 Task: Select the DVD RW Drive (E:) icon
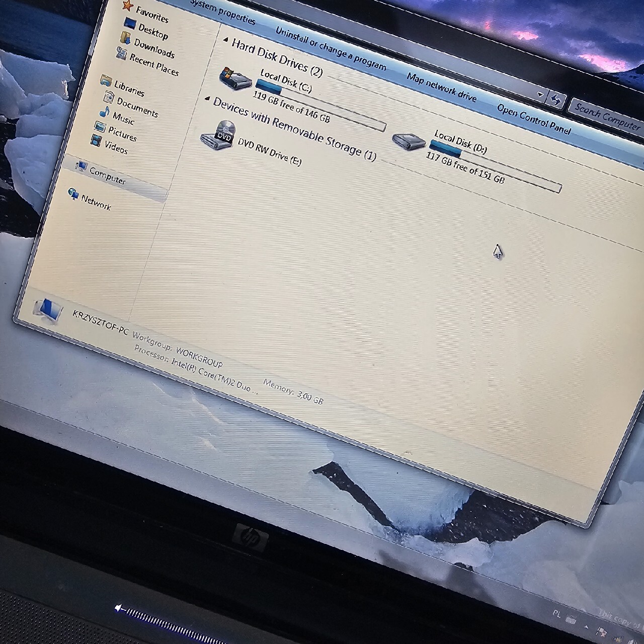(217, 135)
